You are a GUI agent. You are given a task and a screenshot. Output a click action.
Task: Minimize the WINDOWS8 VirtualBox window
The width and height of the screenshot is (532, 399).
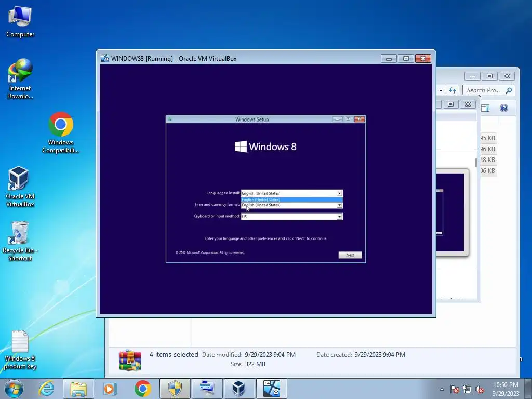(389, 59)
